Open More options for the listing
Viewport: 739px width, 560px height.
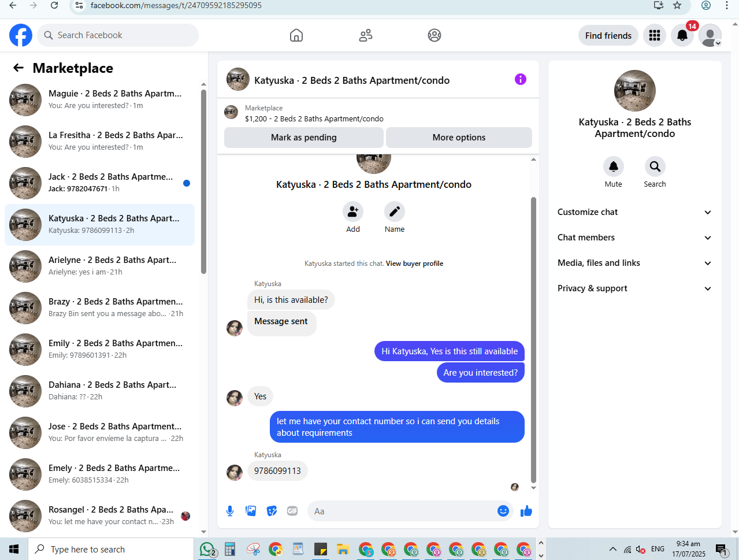click(459, 138)
